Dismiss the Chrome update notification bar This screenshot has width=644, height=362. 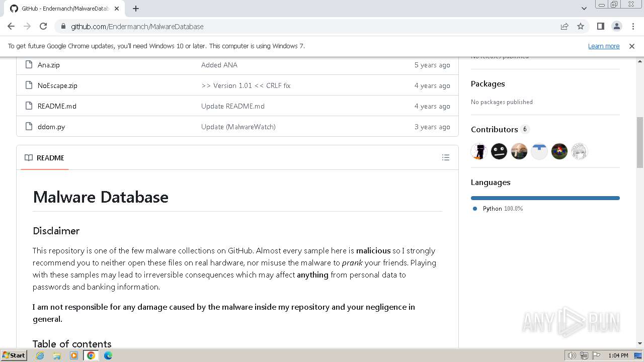[x=632, y=46]
